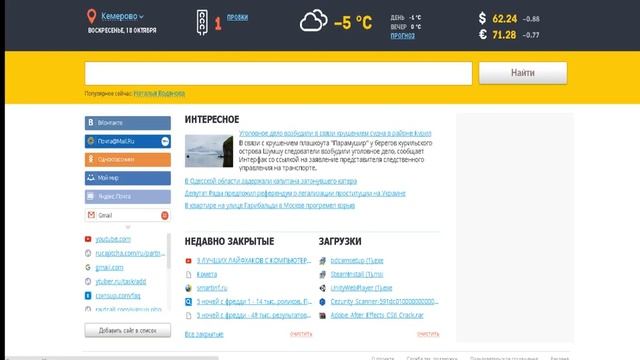640x360 pixels.
Task: Open the news thumbnail of ship at sea
Action: [209, 151]
